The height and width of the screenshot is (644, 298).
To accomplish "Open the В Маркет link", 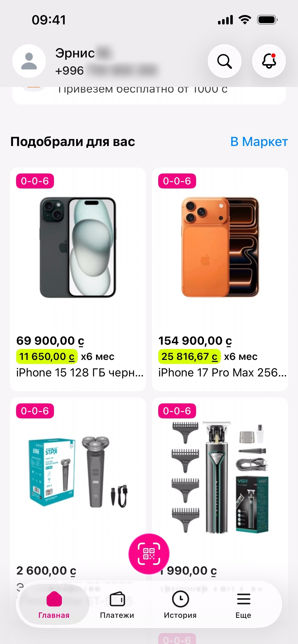I will click(x=259, y=142).
